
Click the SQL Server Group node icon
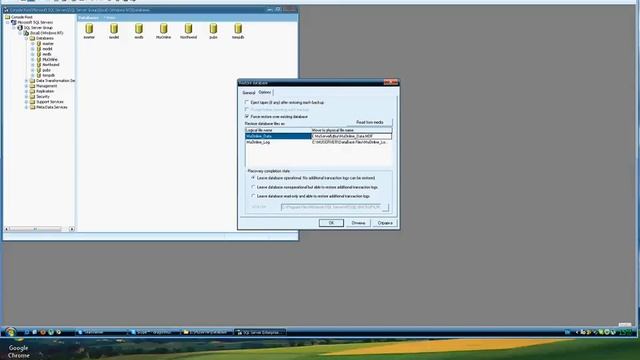[x=20, y=28]
